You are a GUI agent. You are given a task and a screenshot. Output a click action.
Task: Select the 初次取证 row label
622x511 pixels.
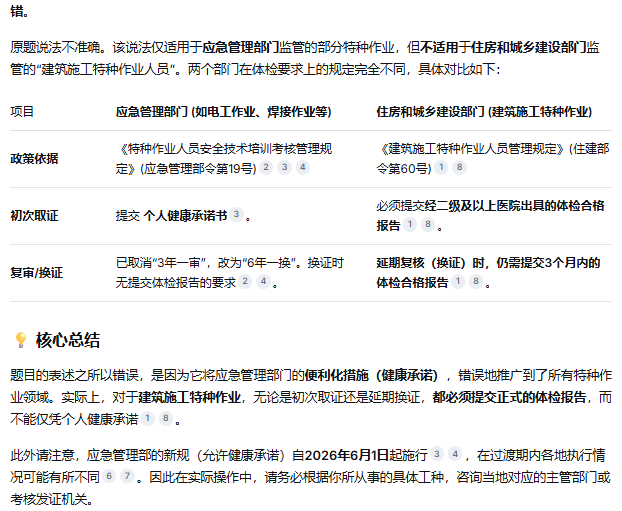34,216
